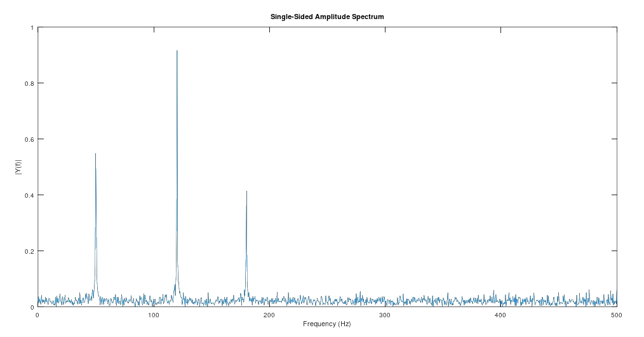Click the x-axis tick label 300
644x337 pixels.
pos(384,315)
